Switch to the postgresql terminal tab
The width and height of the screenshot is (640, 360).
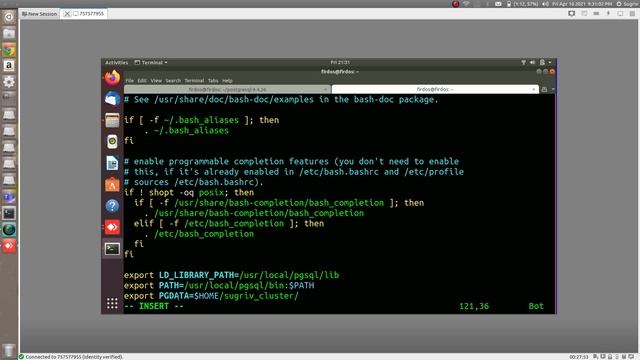(227, 89)
